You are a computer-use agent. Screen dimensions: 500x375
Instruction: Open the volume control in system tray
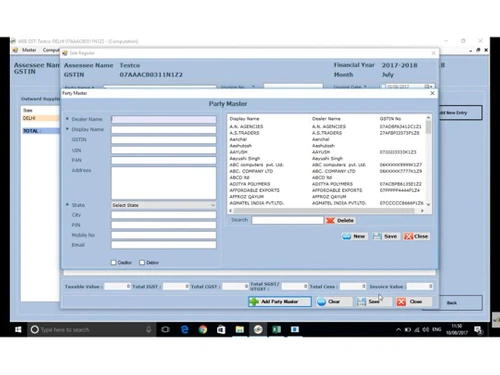(426, 330)
